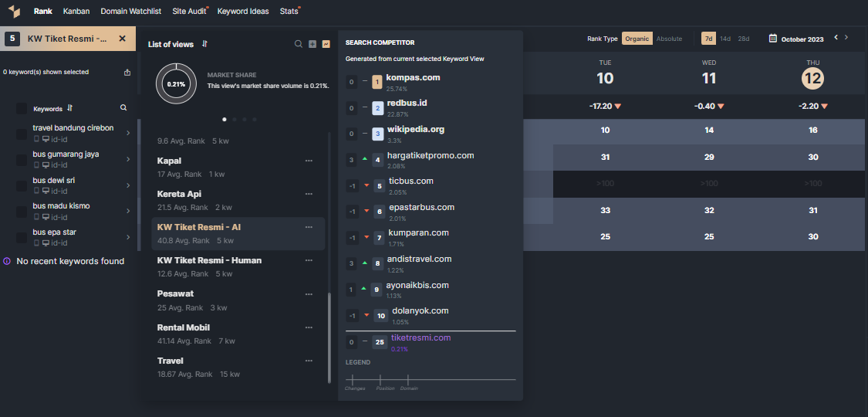The width and height of the screenshot is (868, 417).
Task: Open the kompas.com competitor entry
Action: pos(413,77)
